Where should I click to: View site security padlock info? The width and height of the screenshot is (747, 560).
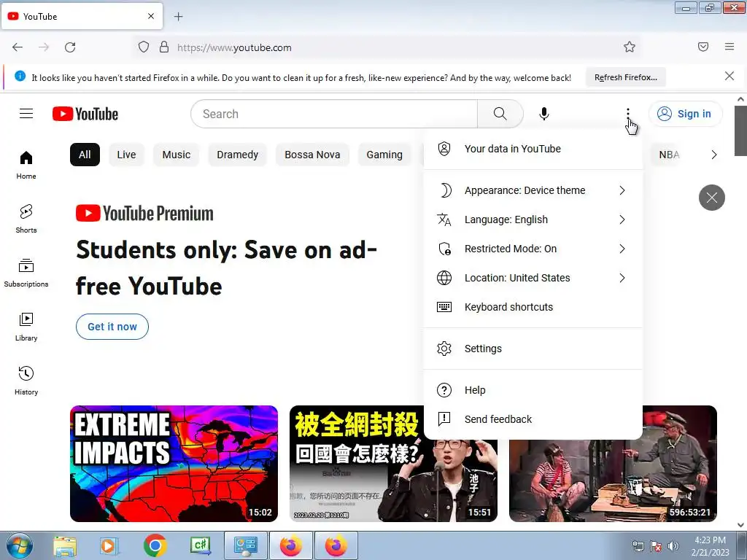point(164,47)
